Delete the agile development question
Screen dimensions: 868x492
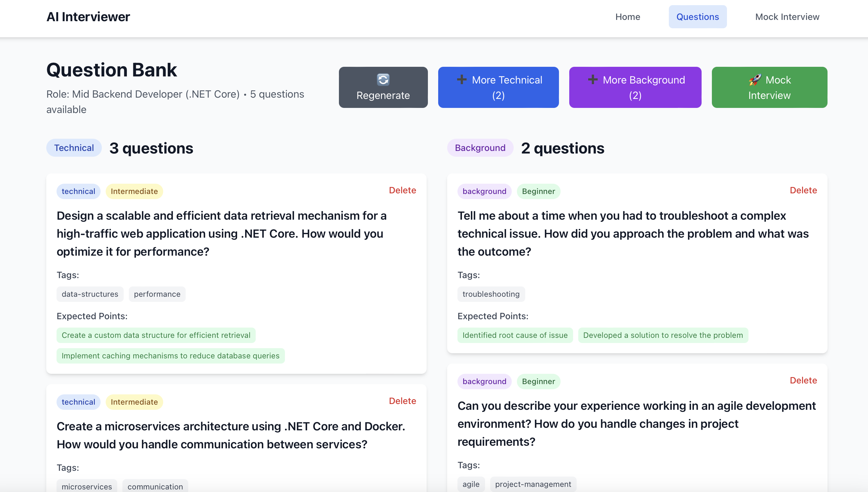803,381
